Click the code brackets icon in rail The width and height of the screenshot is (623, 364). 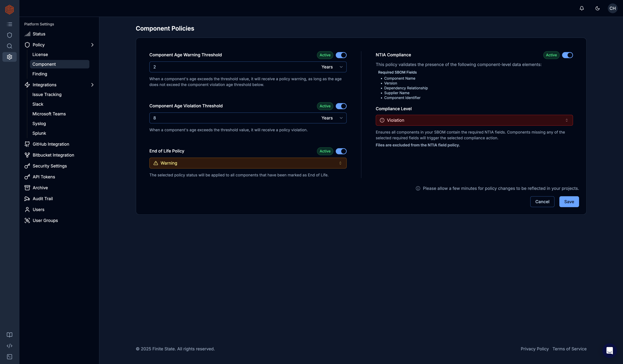tap(9, 346)
